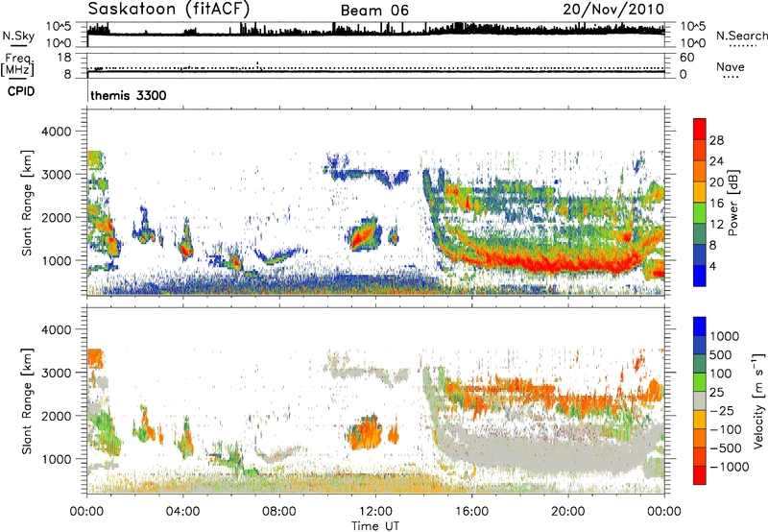Click the 'themis 3300' CPID text
The width and height of the screenshot is (768, 532).
tap(129, 95)
